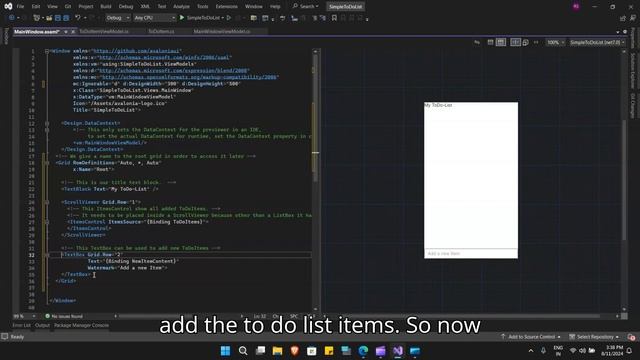The height and width of the screenshot is (360, 640).
Task: Click the bookmark toolbar icon
Action: pos(334,18)
